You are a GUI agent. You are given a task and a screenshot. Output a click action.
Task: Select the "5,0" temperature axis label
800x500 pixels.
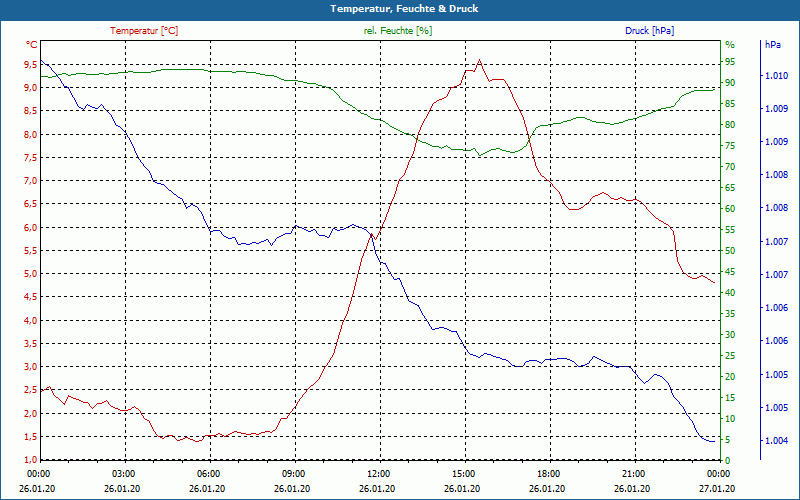(x=31, y=274)
